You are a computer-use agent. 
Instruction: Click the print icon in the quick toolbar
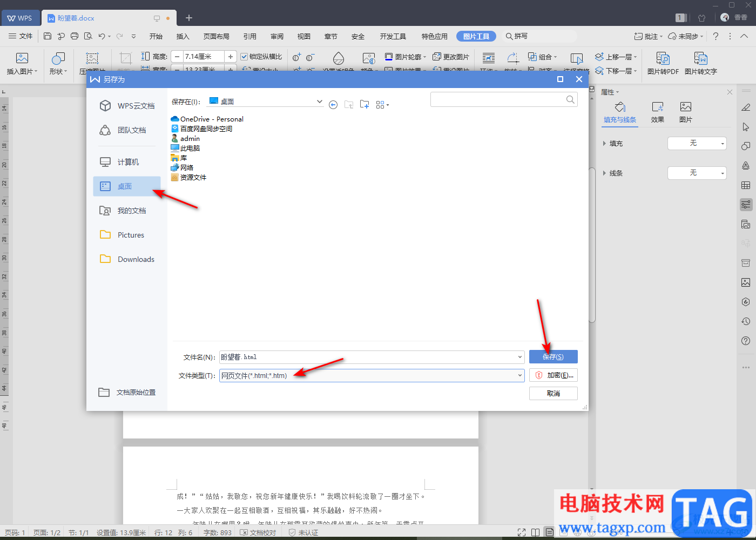(75, 36)
